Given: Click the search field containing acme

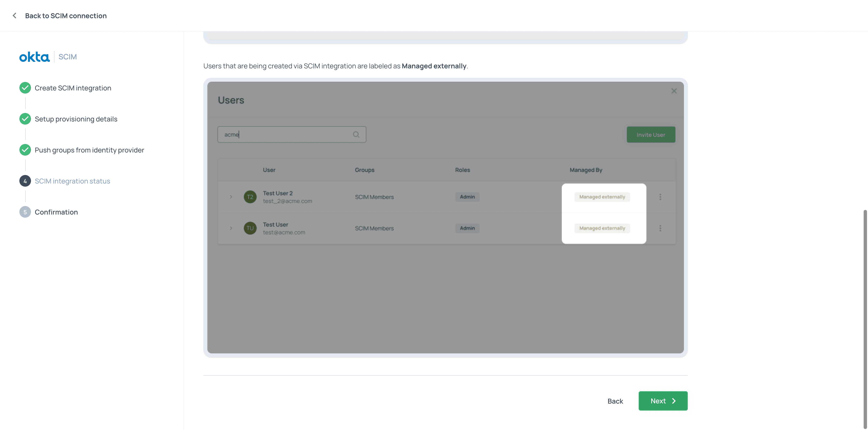Looking at the screenshot, I should (x=292, y=135).
